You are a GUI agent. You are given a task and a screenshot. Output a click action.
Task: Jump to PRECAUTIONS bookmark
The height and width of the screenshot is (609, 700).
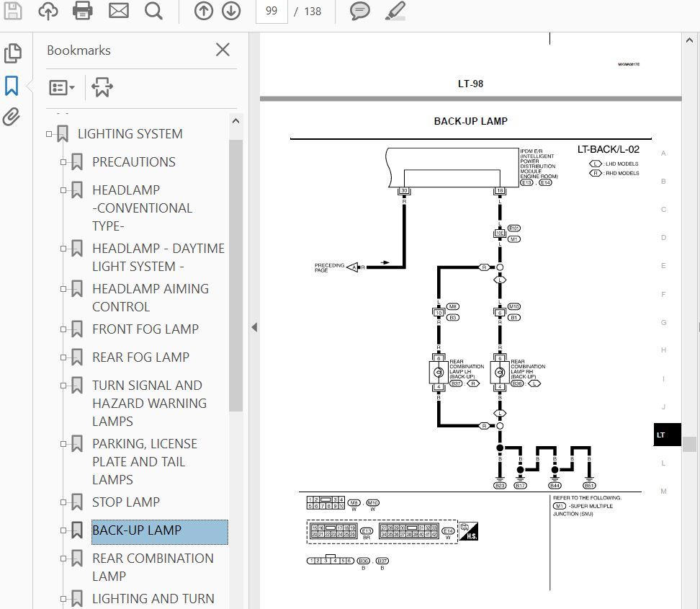click(x=133, y=161)
